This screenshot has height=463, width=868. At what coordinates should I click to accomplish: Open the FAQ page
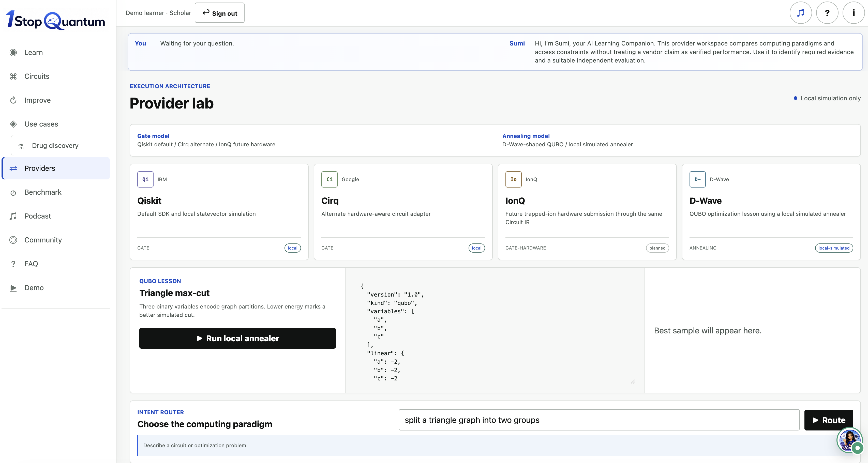[x=56, y=264]
